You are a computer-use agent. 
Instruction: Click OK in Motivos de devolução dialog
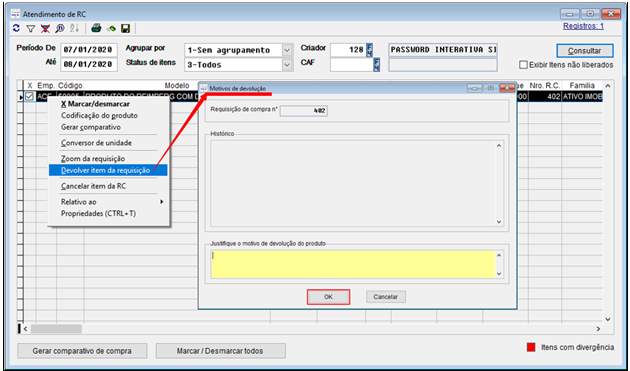328,297
